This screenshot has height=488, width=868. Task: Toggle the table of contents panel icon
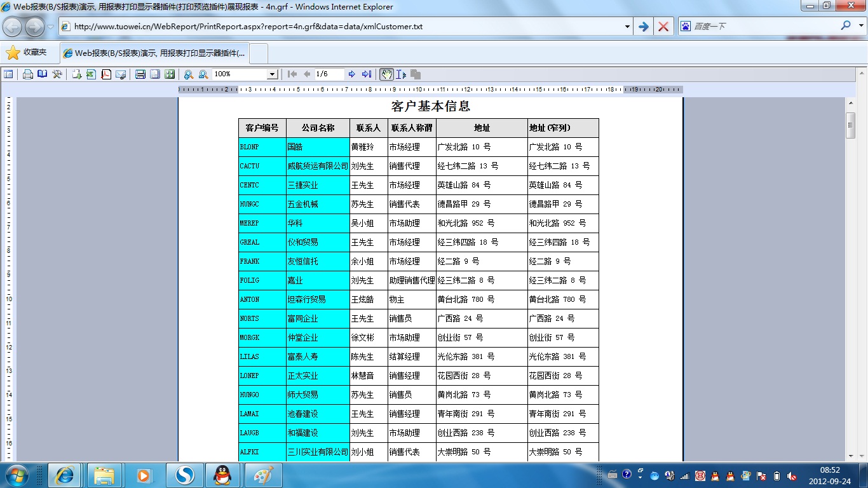coord(8,74)
